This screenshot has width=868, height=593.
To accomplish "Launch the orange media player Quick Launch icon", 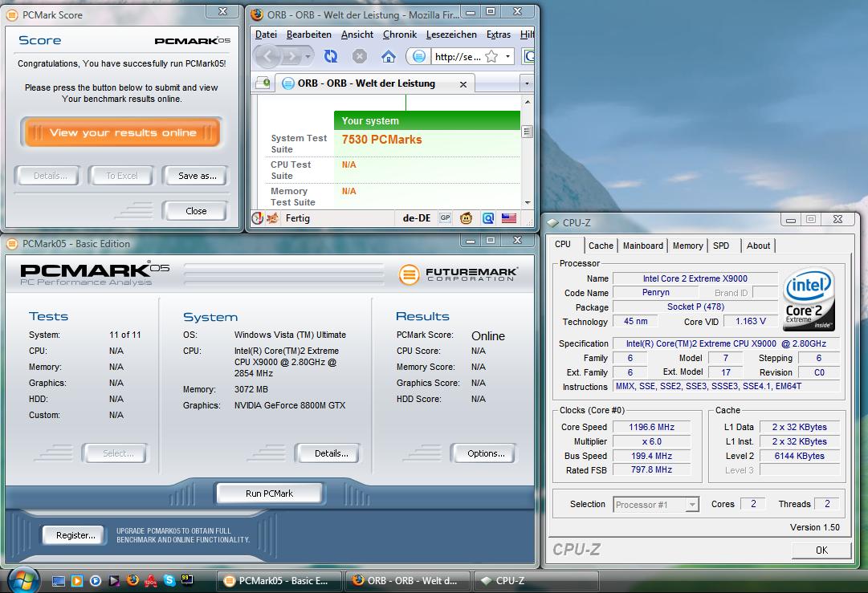I will tap(77, 580).
